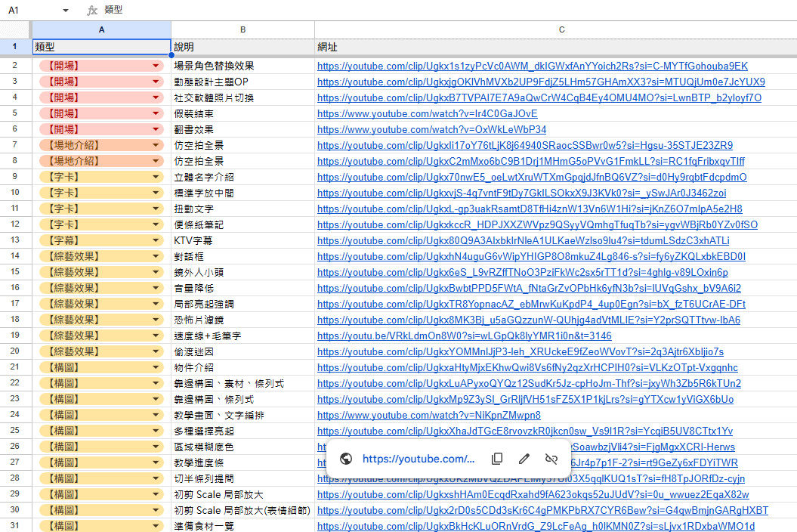797x532 pixels.
Task: Click the truncated youtube.com link in popup
Action: click(x=419, y=459)
